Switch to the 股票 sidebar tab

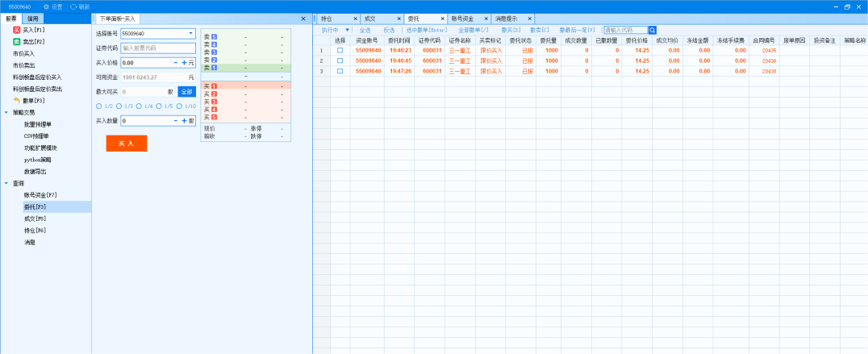coord(11,19)
